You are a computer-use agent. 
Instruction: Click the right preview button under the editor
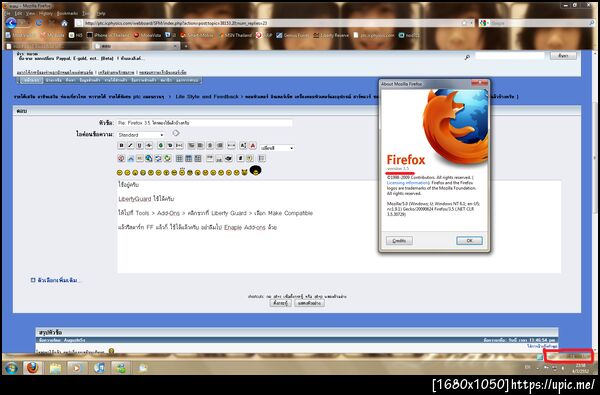(310, 303)
